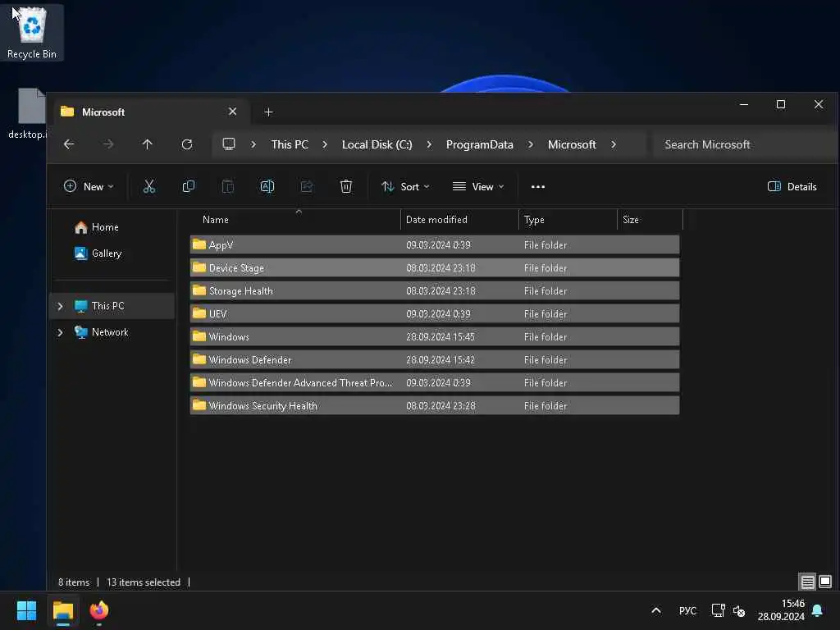Select the desktop.ini file on desktop
Screen dimensions: 840x630
point(28,113)
